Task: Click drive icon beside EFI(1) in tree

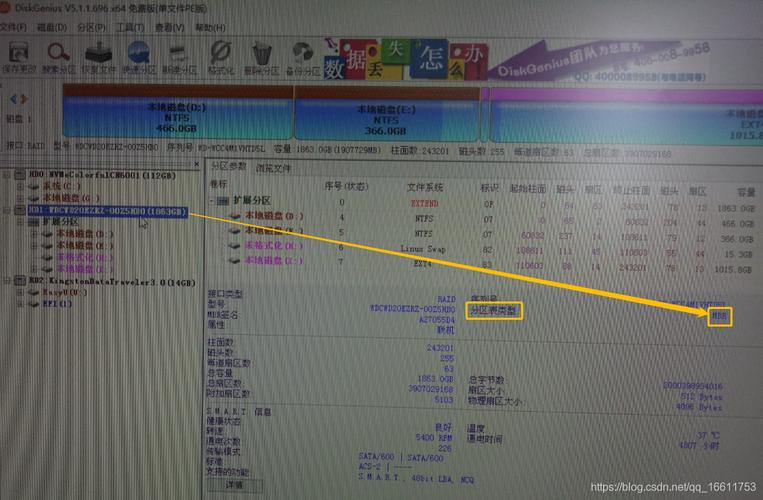Action: (x=34, y=304)
